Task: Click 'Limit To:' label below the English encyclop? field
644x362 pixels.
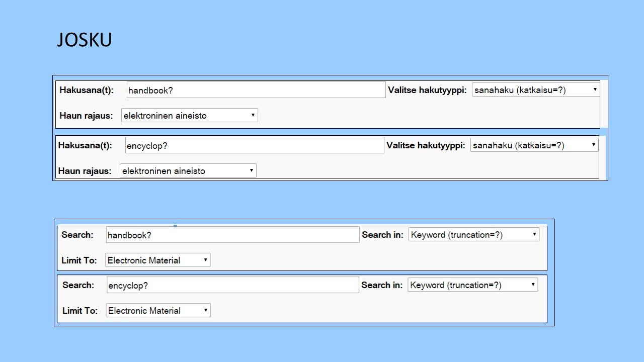Action: click(x=80, y=311)
